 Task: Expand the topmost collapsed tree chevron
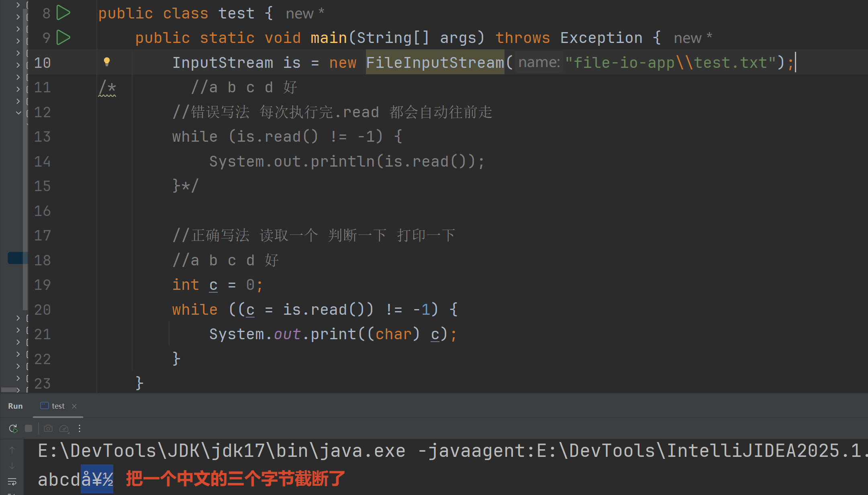[x=18, y=4]
